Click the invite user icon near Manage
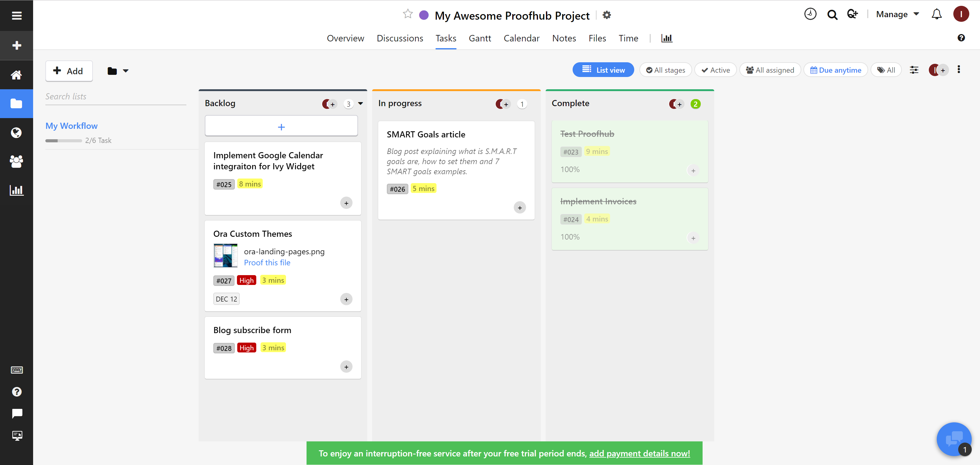 (852, 14)
